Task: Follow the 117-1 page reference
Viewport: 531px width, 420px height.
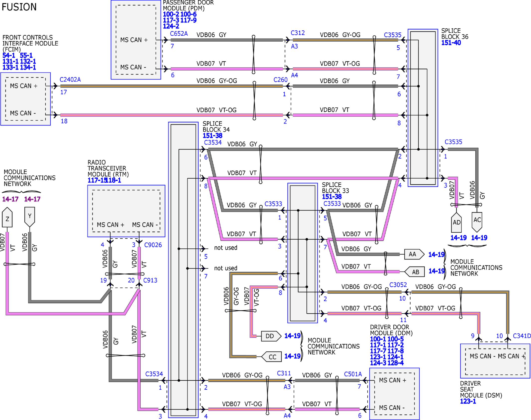Action: tap(378, 345)
